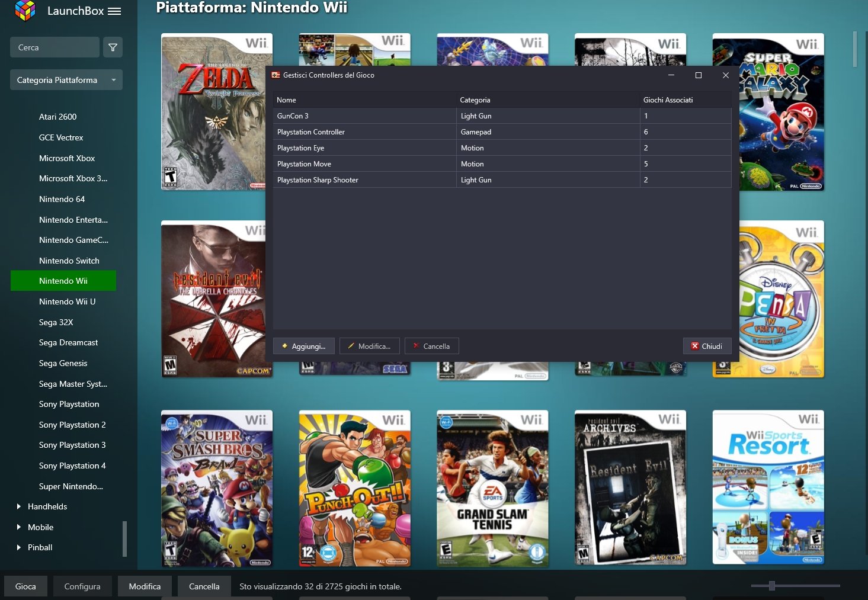Select the Playstation Sharp Shooter row
This screenshot has height=600, width=868.
[x=502, y=180]
